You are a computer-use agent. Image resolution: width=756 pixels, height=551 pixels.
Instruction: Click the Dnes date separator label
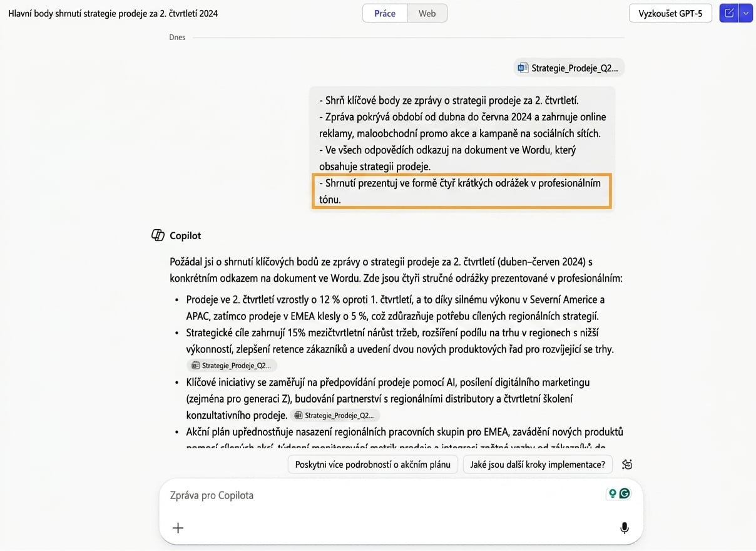coord(177,38)
